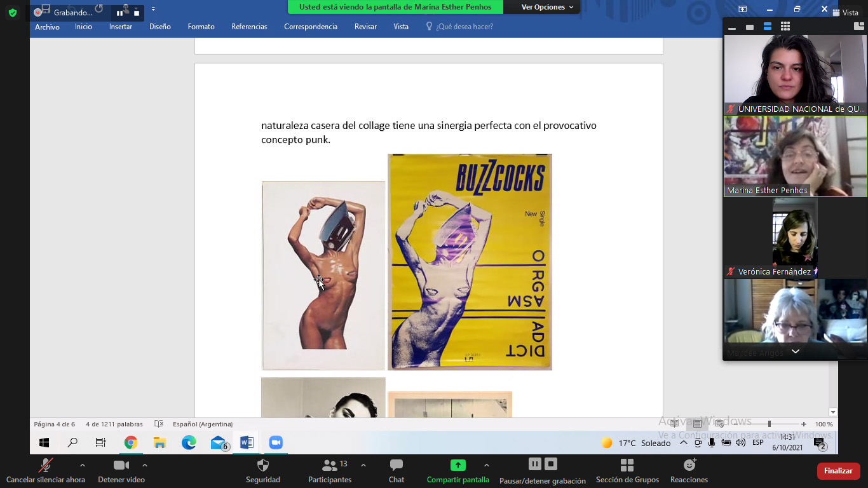The height and width of the screenshot is (488, 868).
Task: Open the Zoom Chat panel
Action: (396, 466)
